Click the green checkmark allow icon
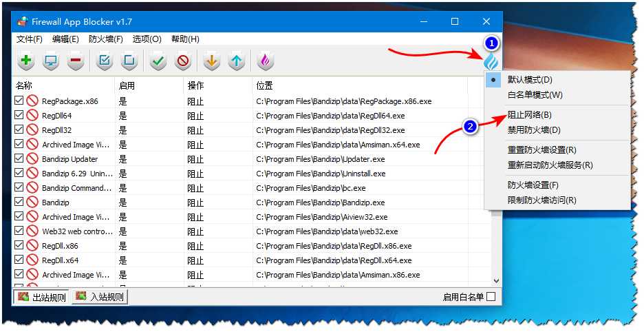This screenshot has width=644, height=332. point(158,61)
